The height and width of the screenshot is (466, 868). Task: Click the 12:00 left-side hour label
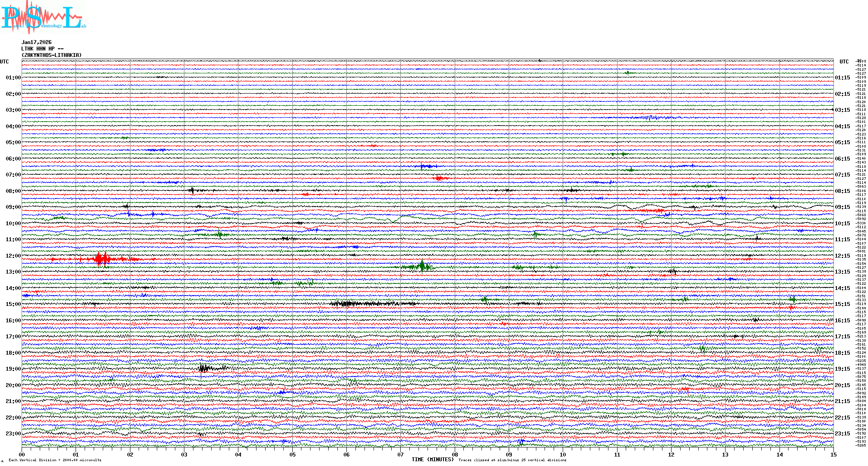13,256
